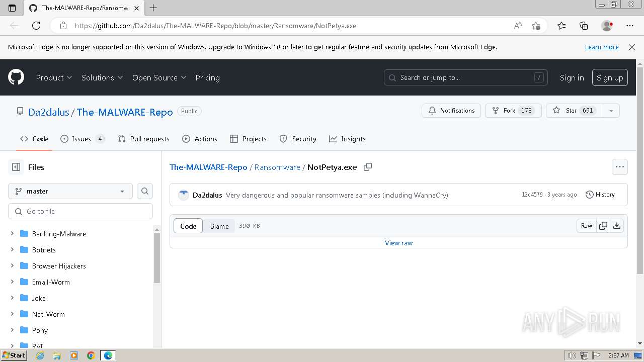Viewport: 644px width, 362px height.
Task: Open Edge Collections icon
Action: [584, 26]
